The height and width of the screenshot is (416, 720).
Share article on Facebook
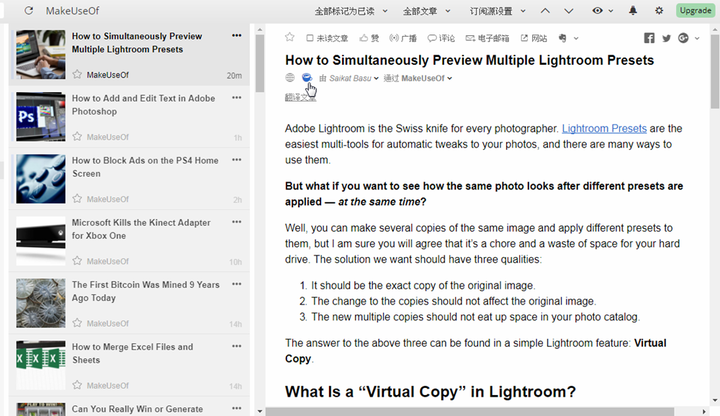(649, 38)
